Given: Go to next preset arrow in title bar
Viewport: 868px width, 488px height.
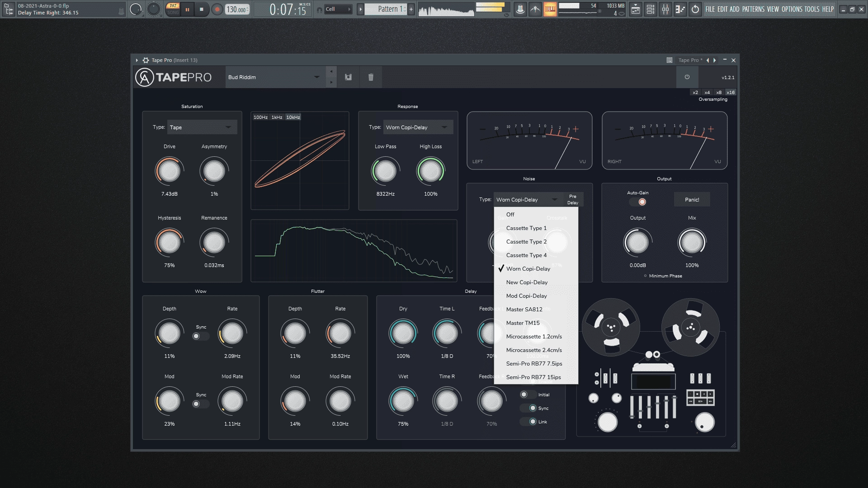Looking at the screenshot, I should [715, 60].
